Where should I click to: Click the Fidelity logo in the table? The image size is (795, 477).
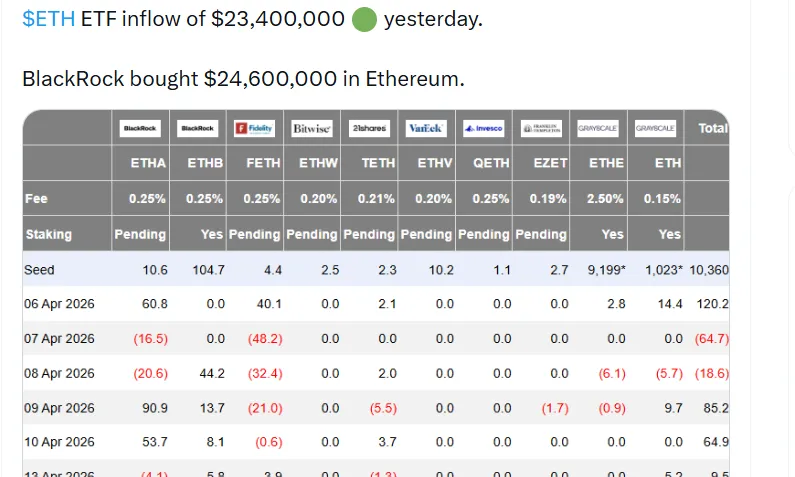pyautogui.click(x=254, y=128)
